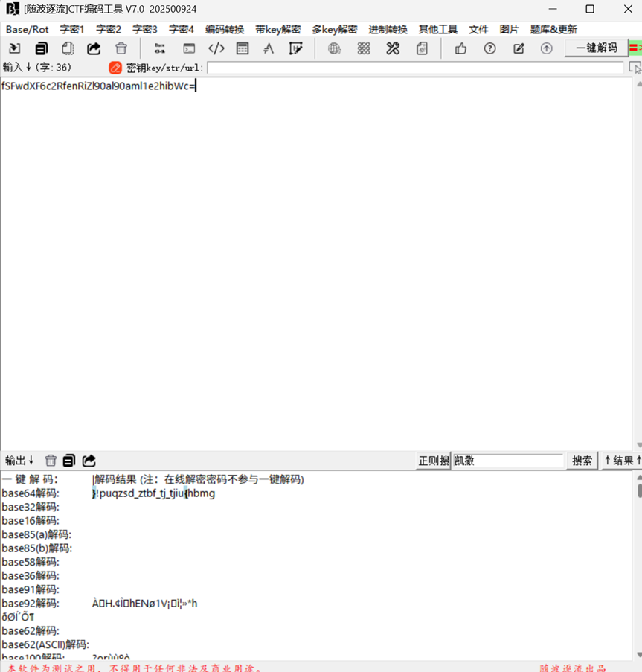Click the globe icon in the toolbar
Viewport: 642px width, 672px height.
(335, 48)
